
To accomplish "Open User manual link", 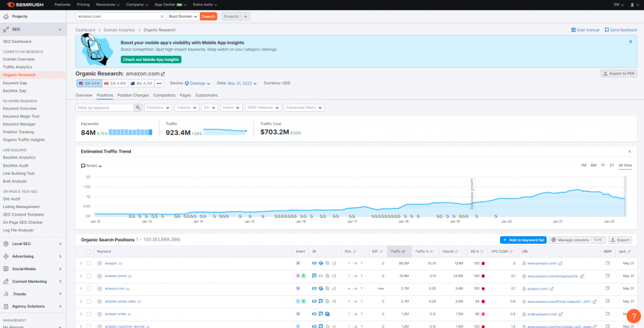I will click(x=586, y=30).
